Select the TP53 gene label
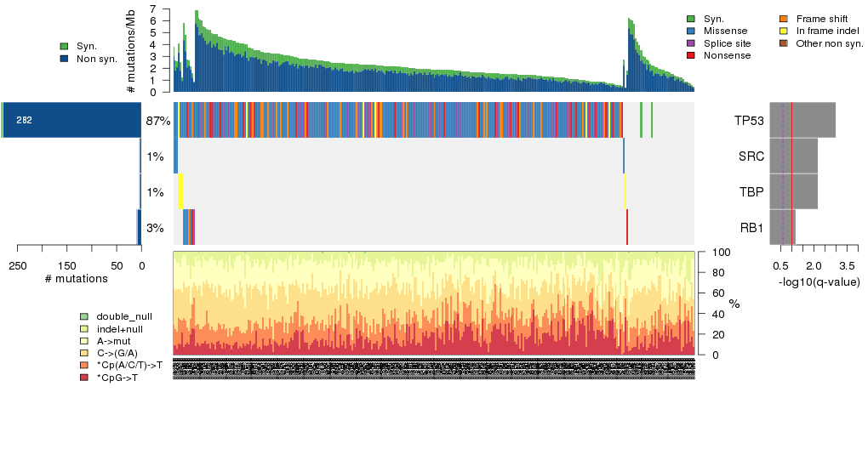The width and height of the screenshot is (868, 449). (749, 121)
